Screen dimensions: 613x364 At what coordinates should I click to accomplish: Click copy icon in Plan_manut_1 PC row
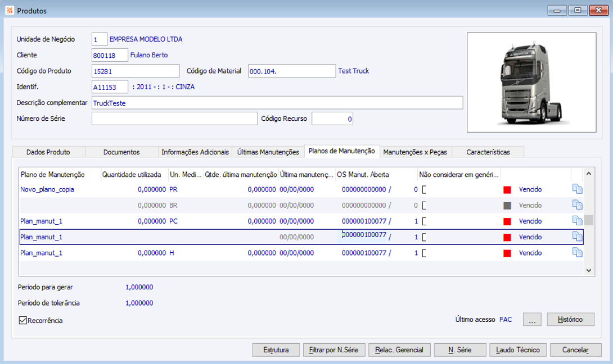point(578,221)
